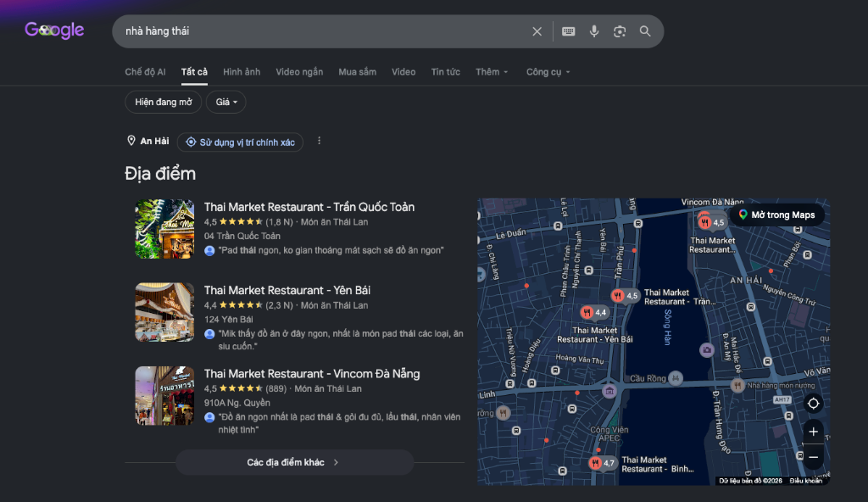Viewport: 868px width, 502px height.
Task: Click the address text "124 Yên Bái"
Action: [x=228, y=320]
